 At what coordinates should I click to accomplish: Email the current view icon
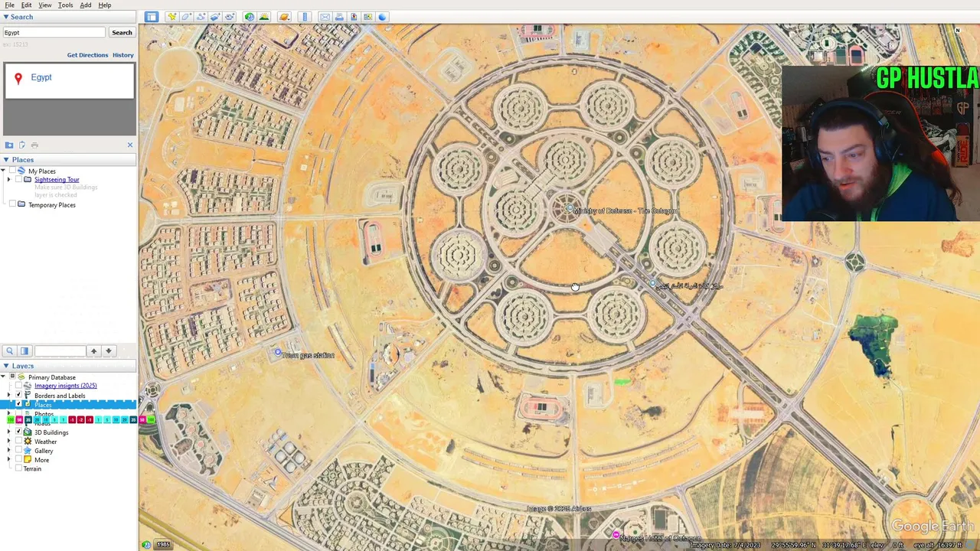click(x=325, y=17)
